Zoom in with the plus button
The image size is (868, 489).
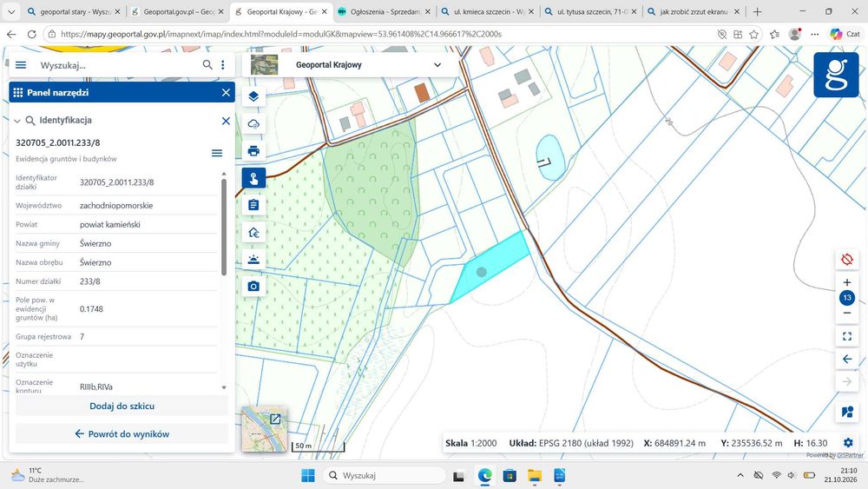tap(846, 282)
